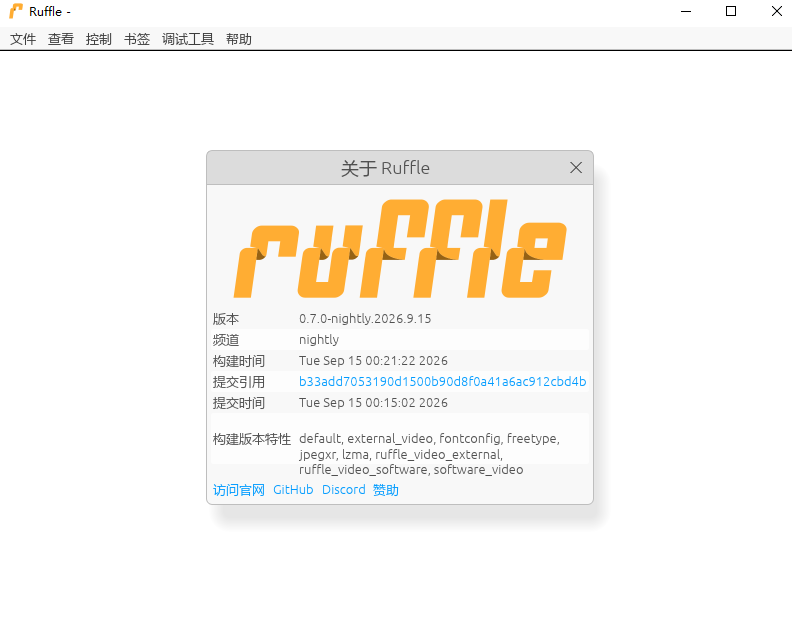Click commit time Tue Sep 15 00:15:02 2026
Viewport: 792px width, 624px height.
coord(373,403)
